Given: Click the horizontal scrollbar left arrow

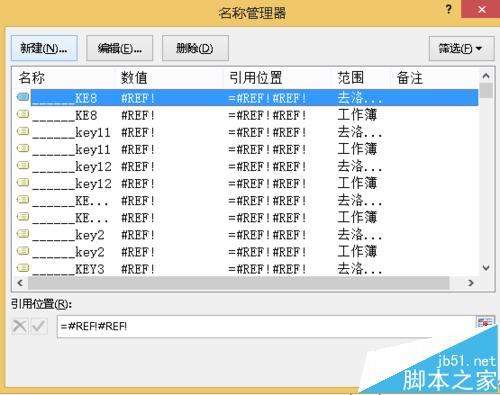Looking at the screenshot, I should [20, 283].
